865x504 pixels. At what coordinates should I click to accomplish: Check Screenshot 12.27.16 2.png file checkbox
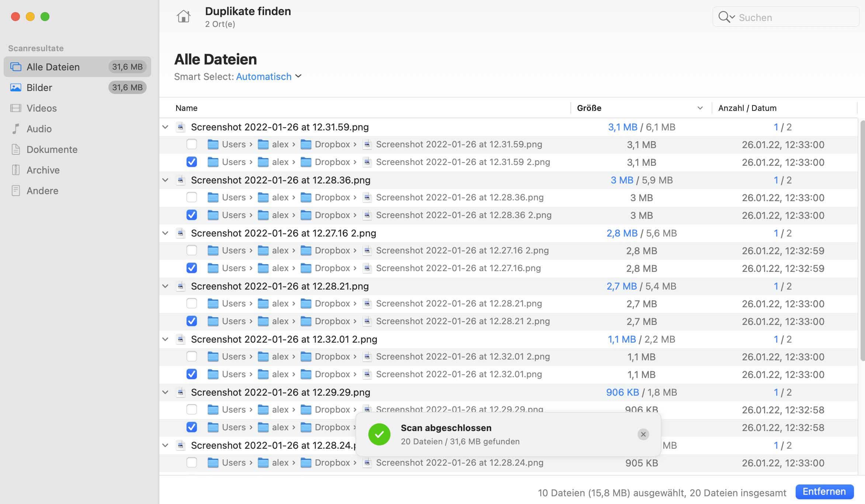[x=192, y=250]
